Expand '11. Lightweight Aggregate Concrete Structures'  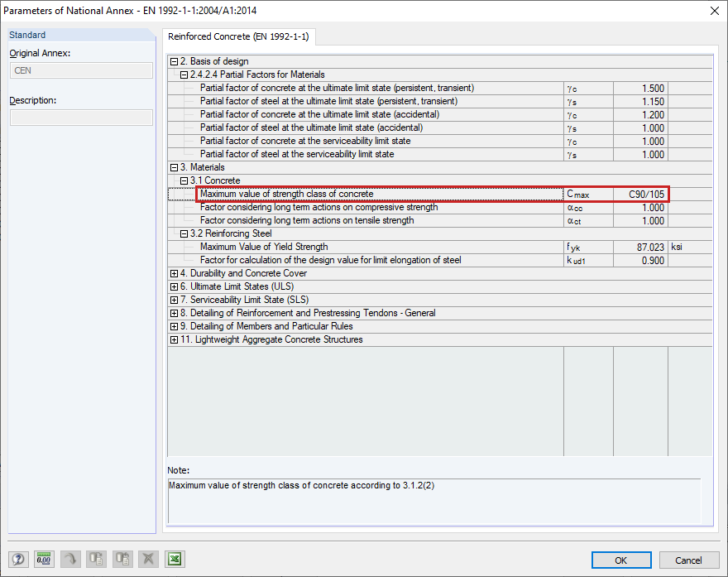174,339
